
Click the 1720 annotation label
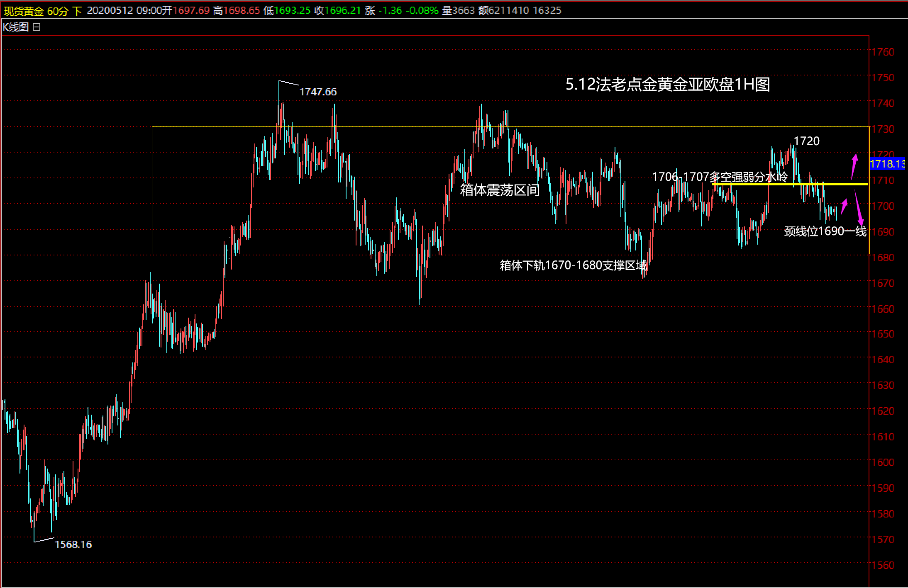point(806,141)
